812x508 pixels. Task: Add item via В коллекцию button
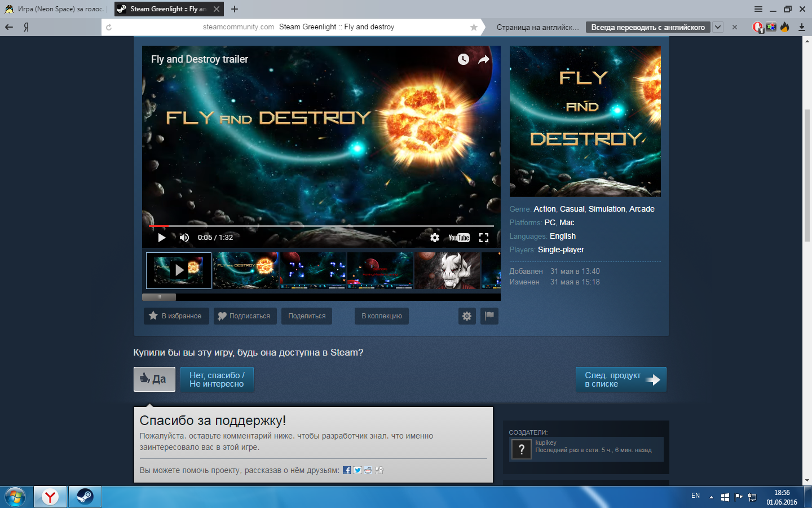[x=382, y=316]
